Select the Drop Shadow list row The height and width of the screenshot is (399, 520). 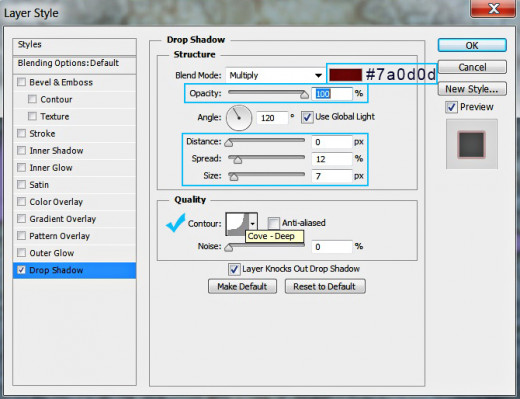[x=74, y=270]
